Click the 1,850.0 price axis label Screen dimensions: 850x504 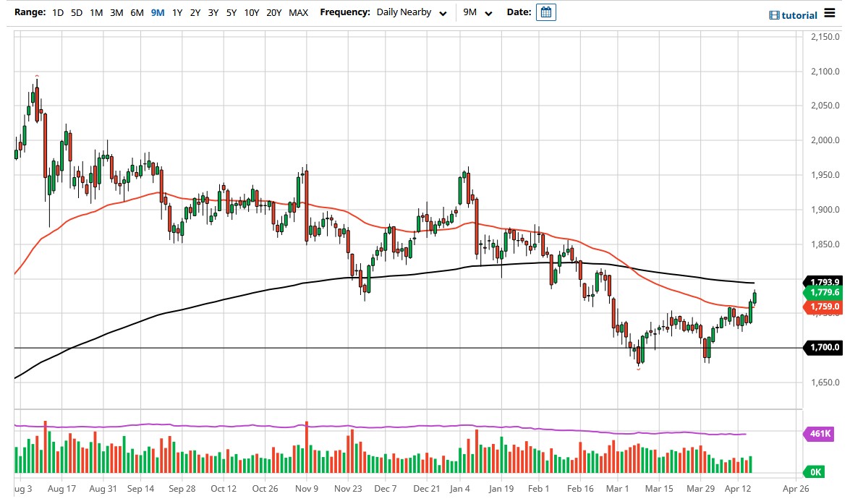825,244
